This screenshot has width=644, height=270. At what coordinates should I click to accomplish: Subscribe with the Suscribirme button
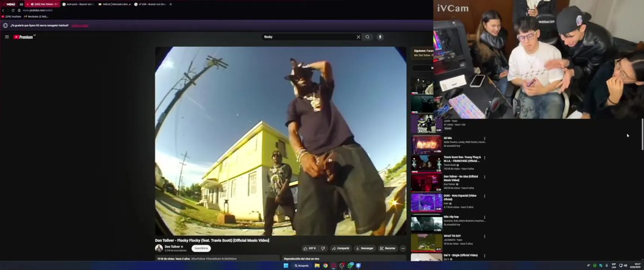click(201, 248)
